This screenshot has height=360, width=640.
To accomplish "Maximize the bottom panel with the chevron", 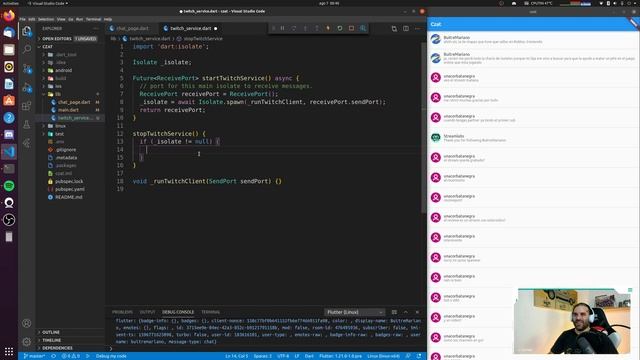I will click(406, 312).
